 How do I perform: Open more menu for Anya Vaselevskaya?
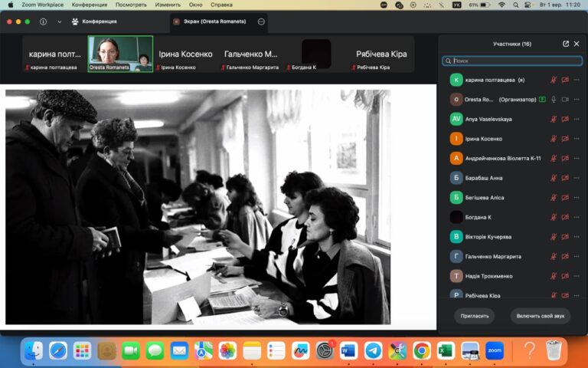pyautogui.click(x=577, y=119)
